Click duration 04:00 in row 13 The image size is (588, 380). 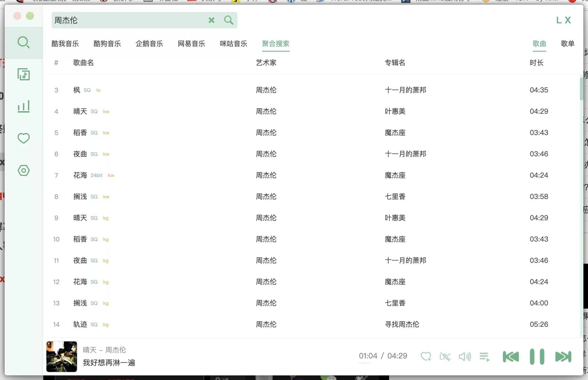pos(539,303)
